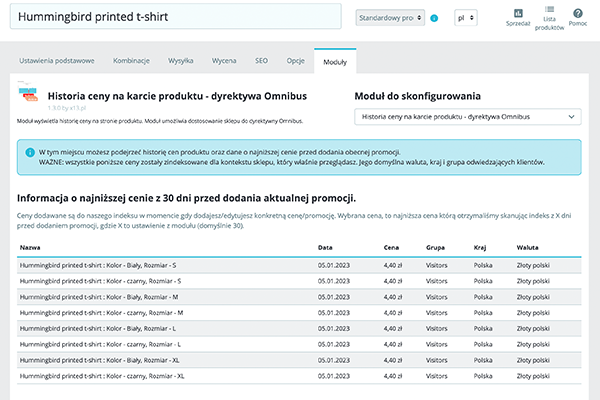Open the Sprzedaż sales statistics icon
The image size is (600, 400).
(x=518, y=17)
